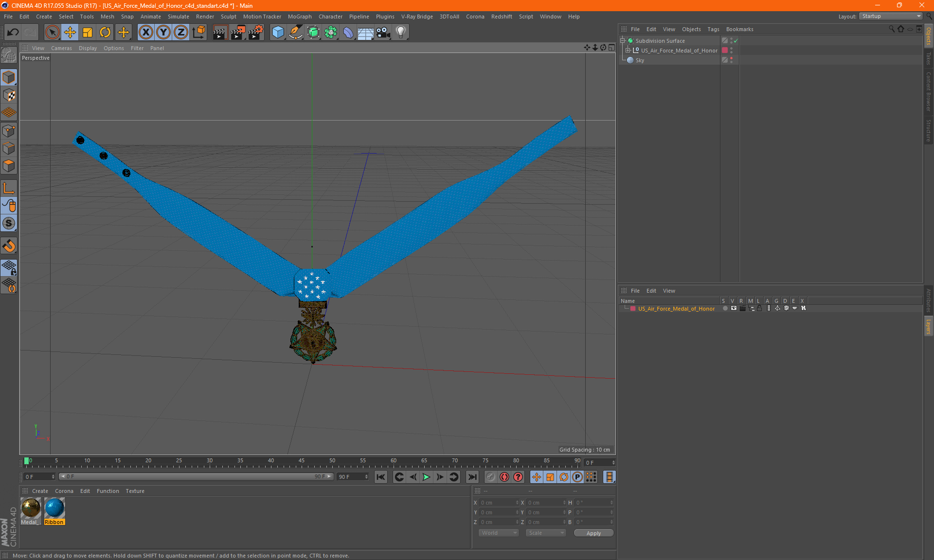This screenshot has height=560, width=934.
Task: Open the viewport Cameras menu
Action: point(61,48)
